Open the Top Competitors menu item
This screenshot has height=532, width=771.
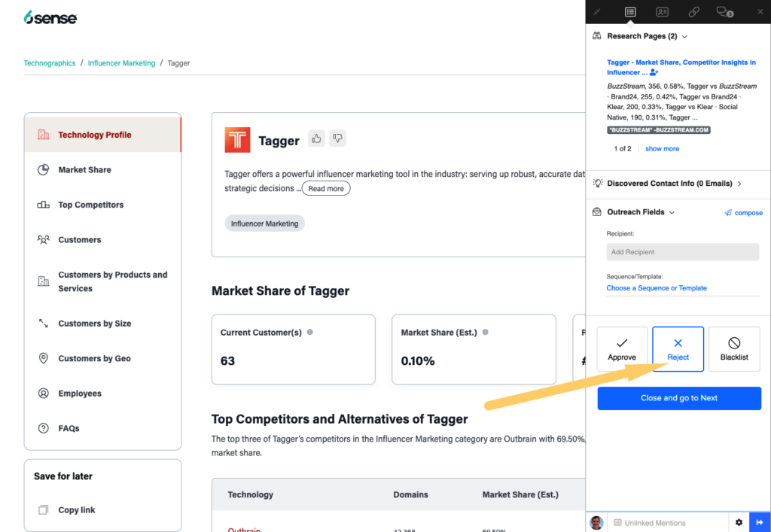(90, 205)
